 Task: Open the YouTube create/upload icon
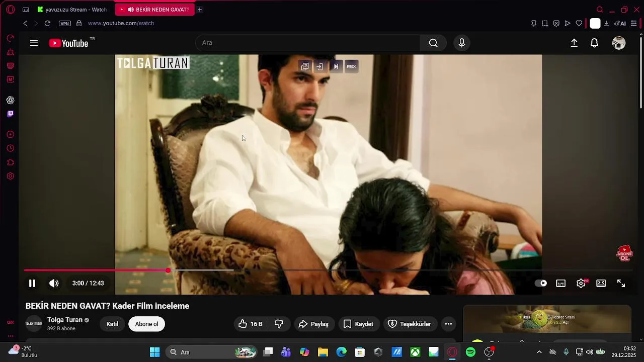tap(574, 43)
